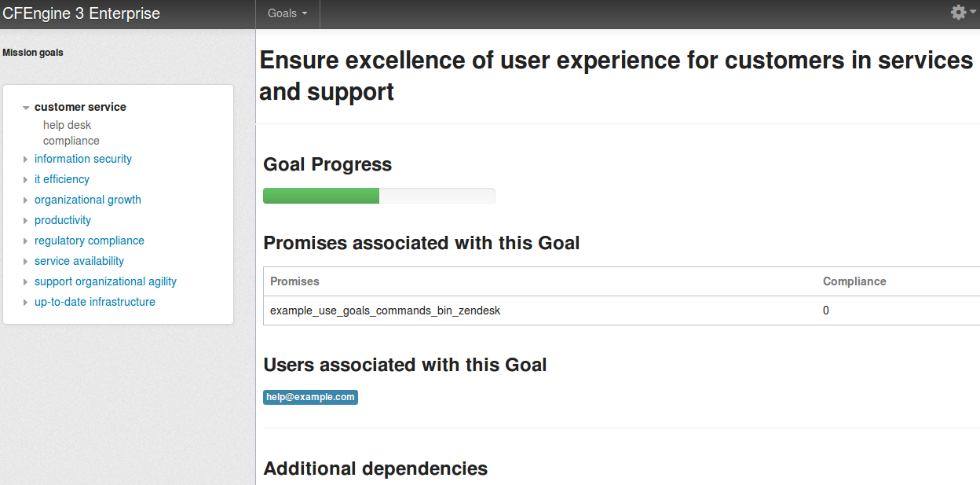The image size is (980, 485).
Task: Open the Goals dropdown menu
Action: click(x=287, y=13)
